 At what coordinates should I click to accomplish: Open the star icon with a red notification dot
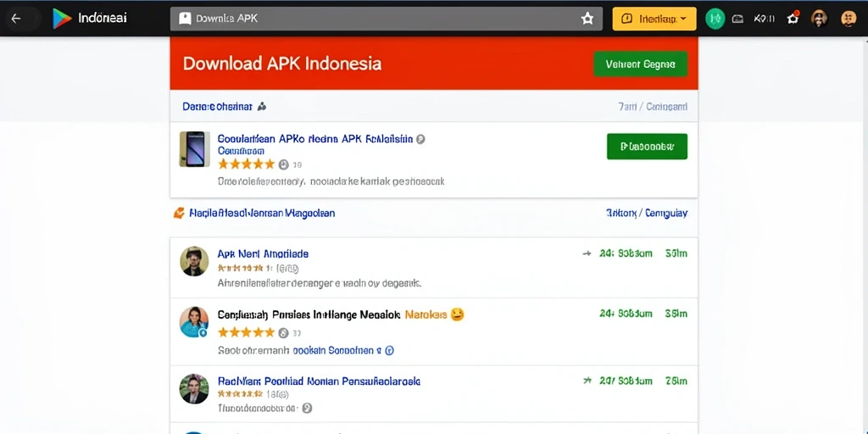tap(793, 19)
